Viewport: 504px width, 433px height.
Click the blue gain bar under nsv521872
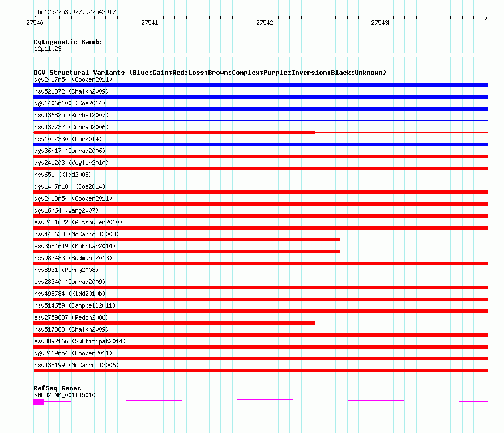pos(260,97)
